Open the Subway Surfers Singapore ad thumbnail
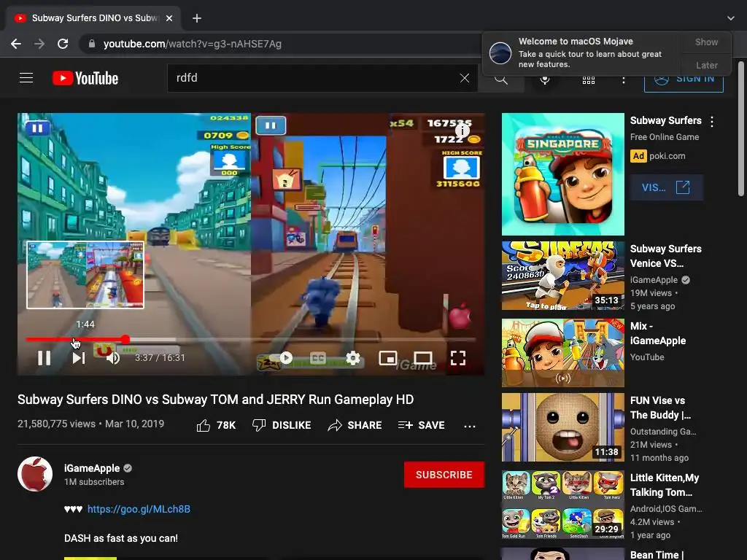747x560 pixels. coord(562,174)
